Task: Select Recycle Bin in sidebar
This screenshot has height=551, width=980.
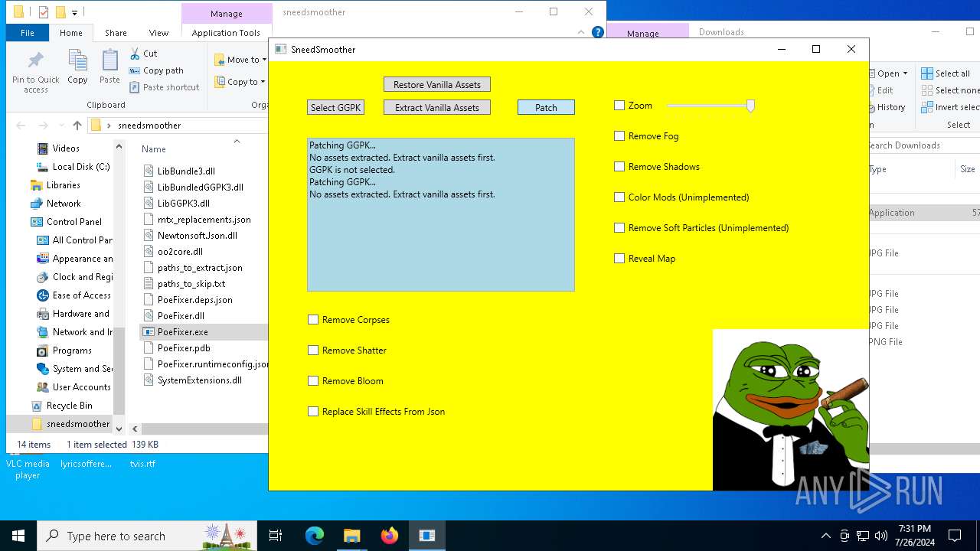Action: coord(69,406)
